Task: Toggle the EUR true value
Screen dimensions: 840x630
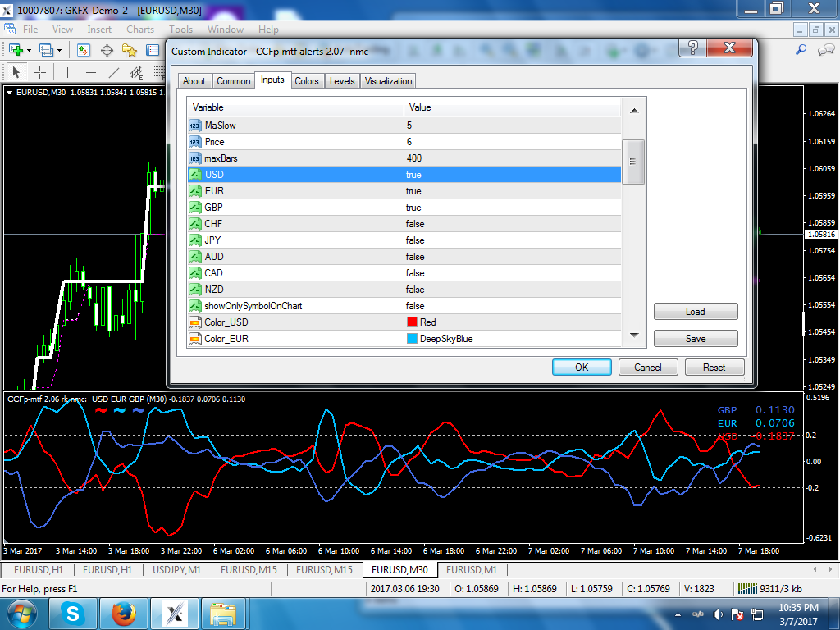Action: [512, 191]
